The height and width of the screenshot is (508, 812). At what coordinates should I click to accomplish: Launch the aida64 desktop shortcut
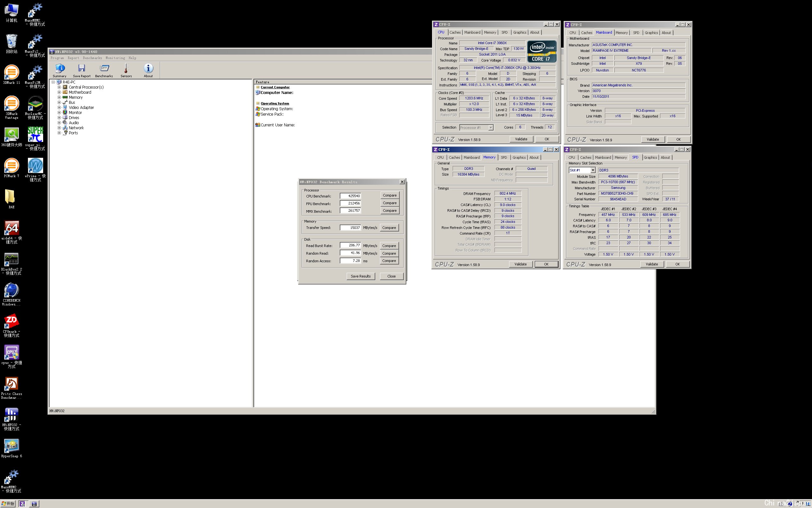[x=11, y=232]
